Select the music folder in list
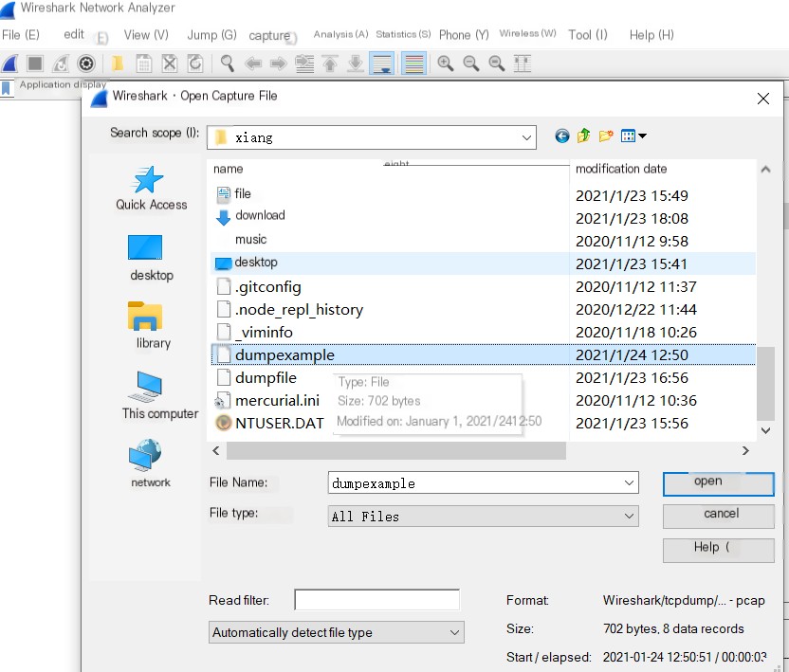Viewport: 789px width, 672px height. (250, 239)
